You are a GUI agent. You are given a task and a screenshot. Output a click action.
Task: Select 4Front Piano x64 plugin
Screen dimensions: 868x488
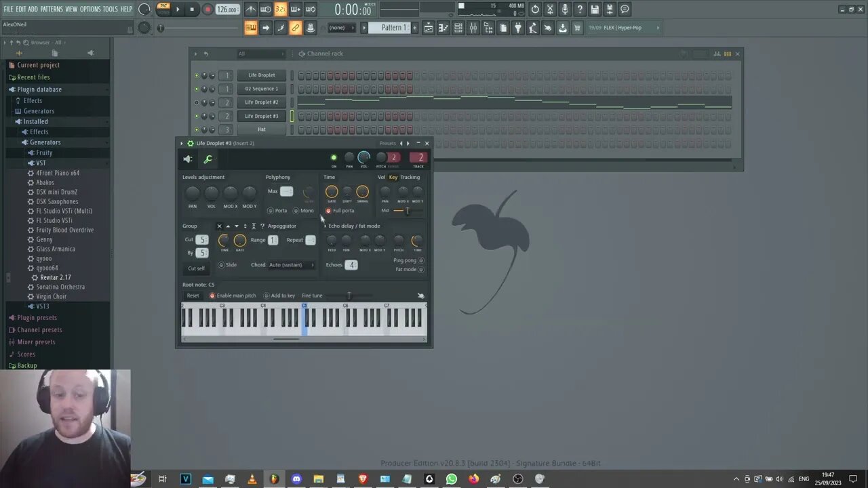(58, 174)
